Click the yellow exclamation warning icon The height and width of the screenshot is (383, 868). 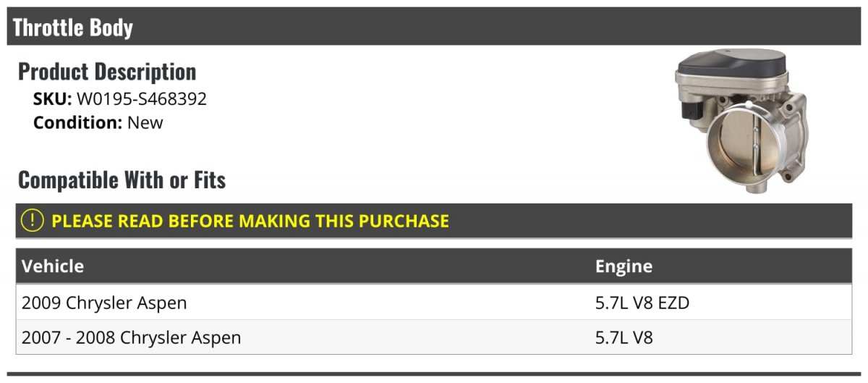pos(33,221)
